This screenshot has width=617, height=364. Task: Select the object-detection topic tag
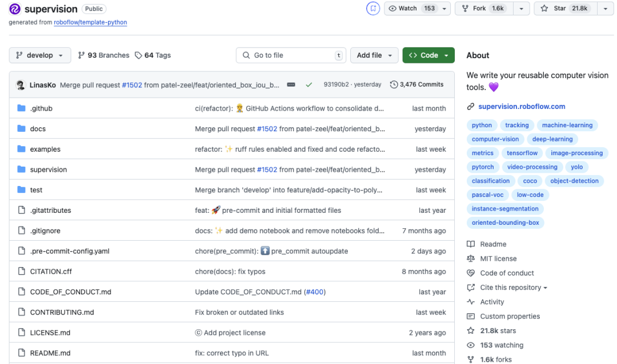[x=574, y=181]
